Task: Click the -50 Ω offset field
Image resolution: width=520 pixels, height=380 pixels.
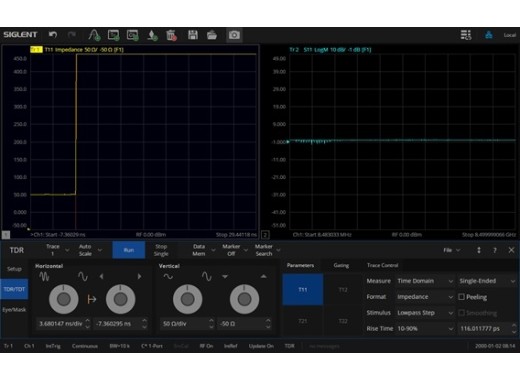Action: 244,324
